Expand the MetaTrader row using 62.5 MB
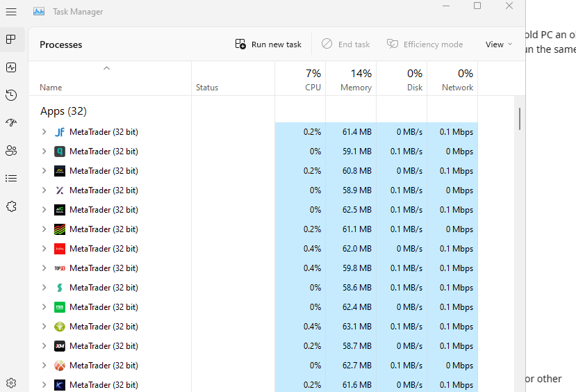The width and height of the screenshot is (576, 392). click(x=44, y=210)
